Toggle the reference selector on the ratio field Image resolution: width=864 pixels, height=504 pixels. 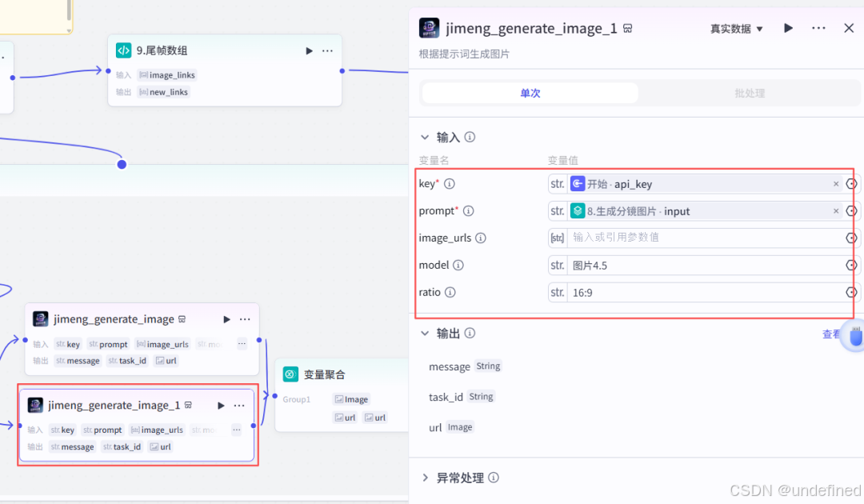850,291
